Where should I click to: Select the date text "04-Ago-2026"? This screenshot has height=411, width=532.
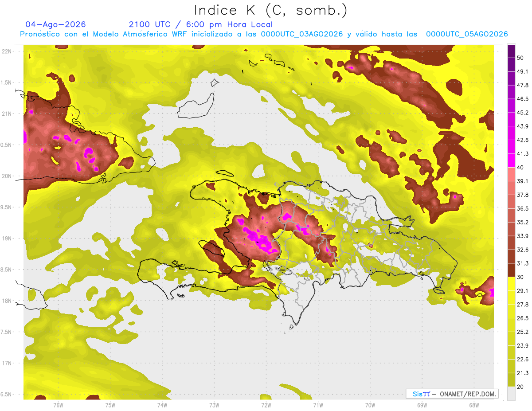click(56, 24)
